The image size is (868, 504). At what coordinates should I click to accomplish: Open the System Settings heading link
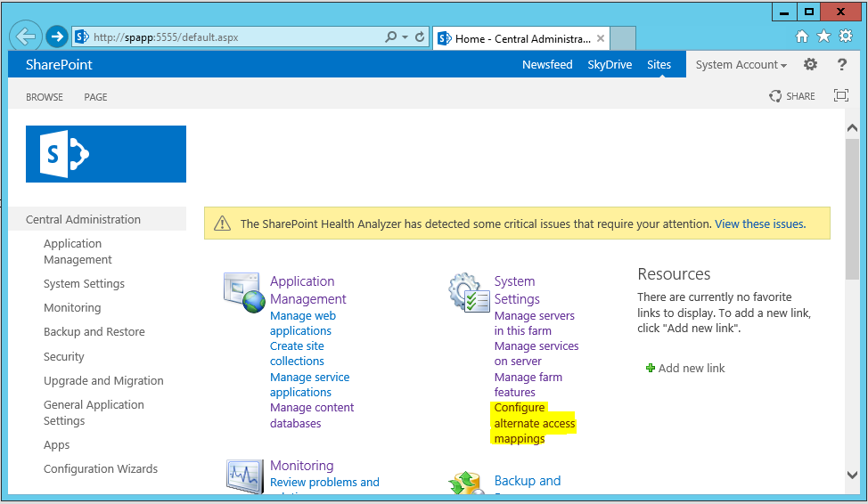click(517, 290)
